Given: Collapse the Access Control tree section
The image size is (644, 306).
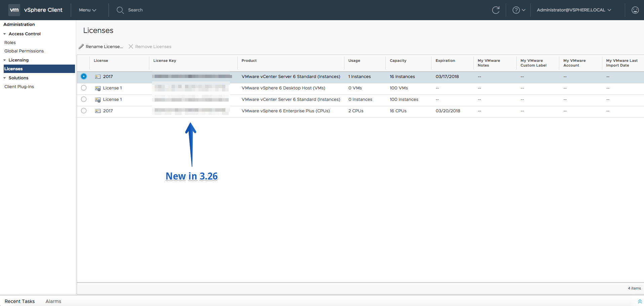Looking at the screenshot, I should pyautogui.click(x=5, y=34).
